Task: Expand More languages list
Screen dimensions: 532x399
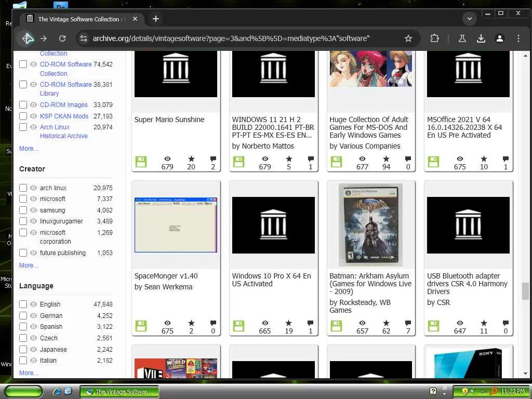Action: (29, 373)
